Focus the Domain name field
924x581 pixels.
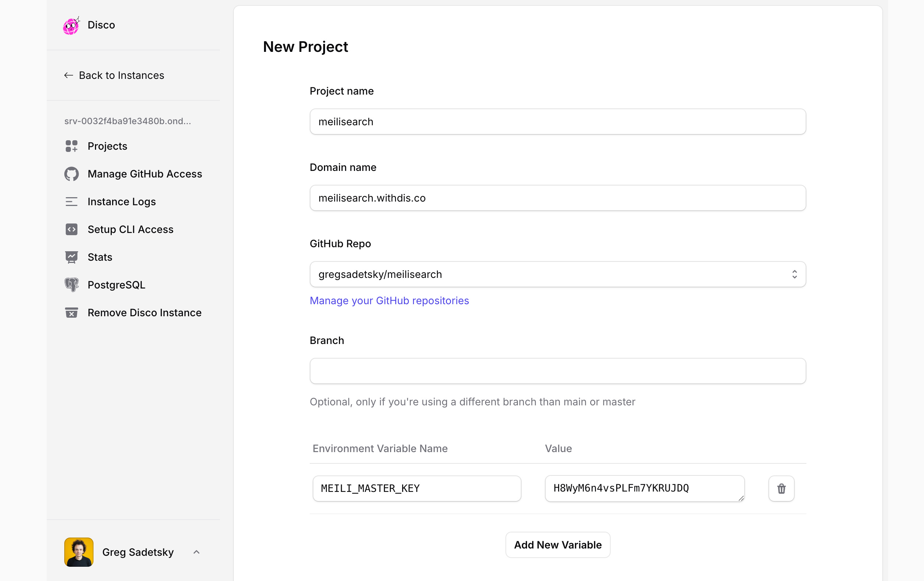pos(558,198)
